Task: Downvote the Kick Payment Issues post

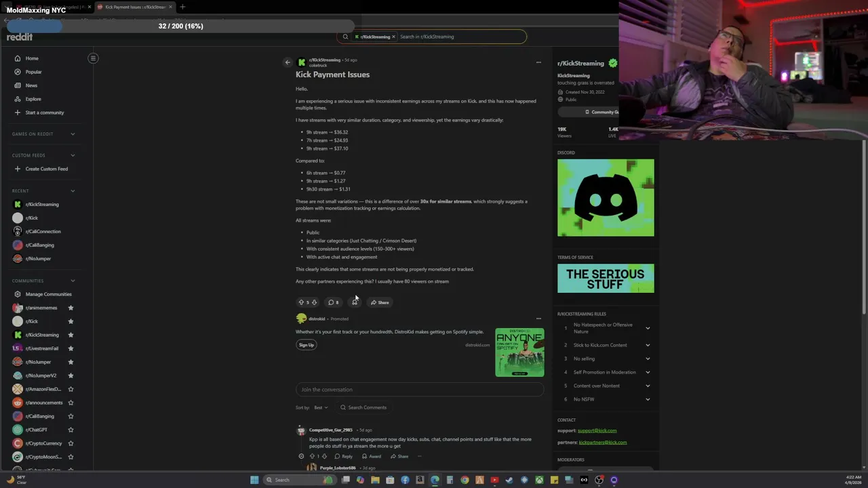Action: tap(314, 302)
